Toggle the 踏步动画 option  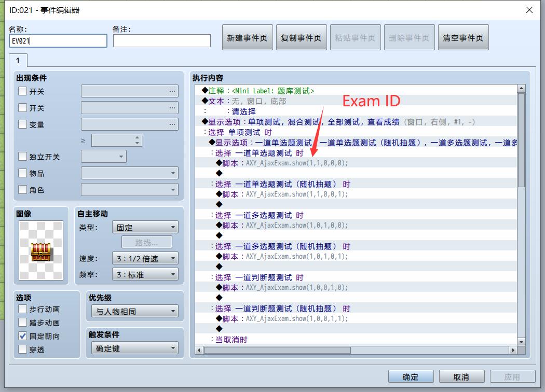(23, 323)
